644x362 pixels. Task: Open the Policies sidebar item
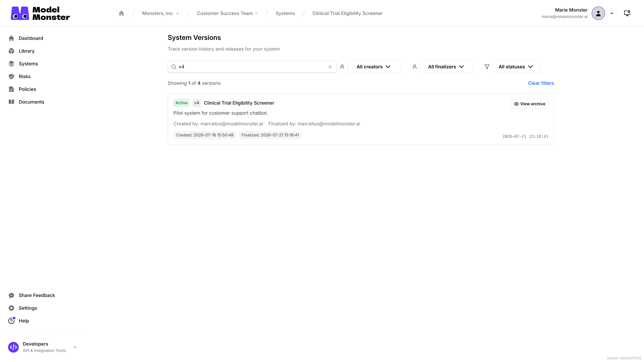[27, 89]
